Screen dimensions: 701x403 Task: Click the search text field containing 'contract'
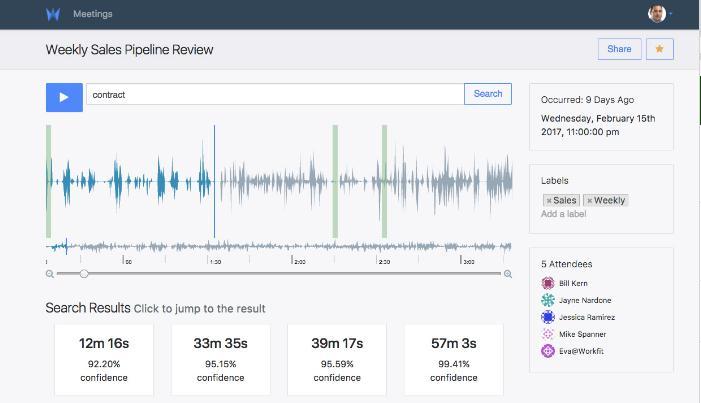[275, 94]
